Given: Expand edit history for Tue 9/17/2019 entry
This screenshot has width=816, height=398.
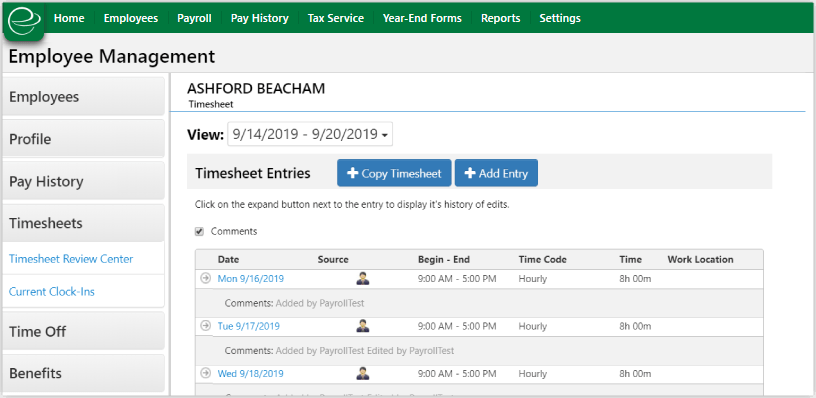Looking at the screenshot, I should pos(206,326).
